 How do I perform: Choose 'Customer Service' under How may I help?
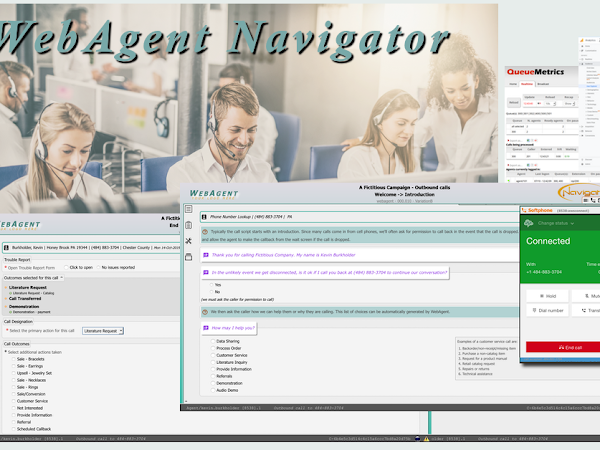[x=213, y=355]
